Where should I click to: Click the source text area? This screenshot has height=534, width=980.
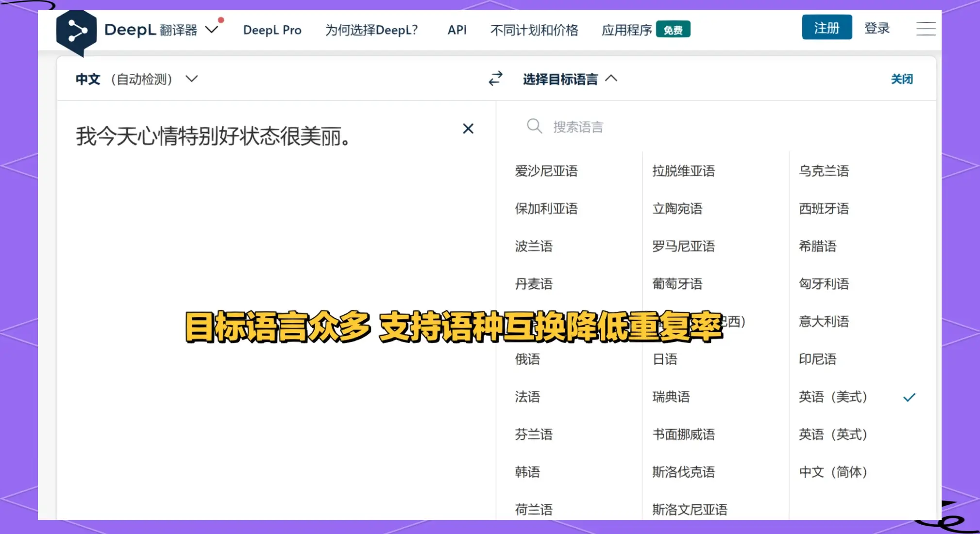click(276, 311)
